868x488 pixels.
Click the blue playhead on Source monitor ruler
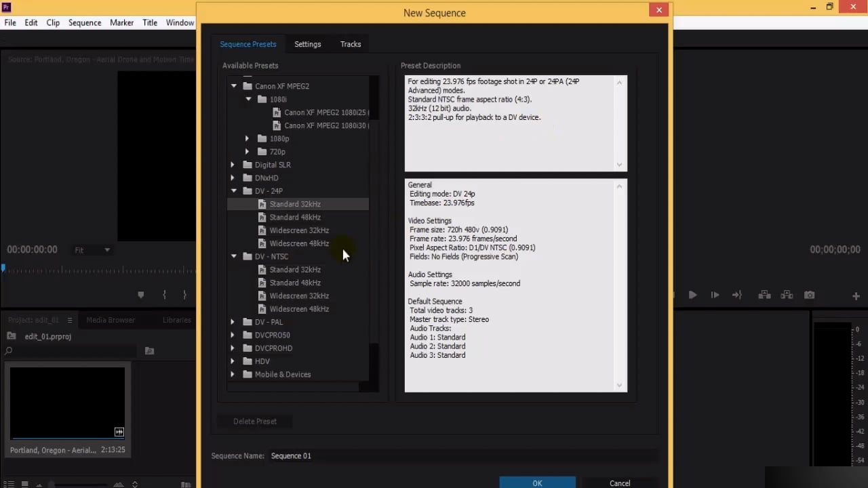(x=3, y=269)
